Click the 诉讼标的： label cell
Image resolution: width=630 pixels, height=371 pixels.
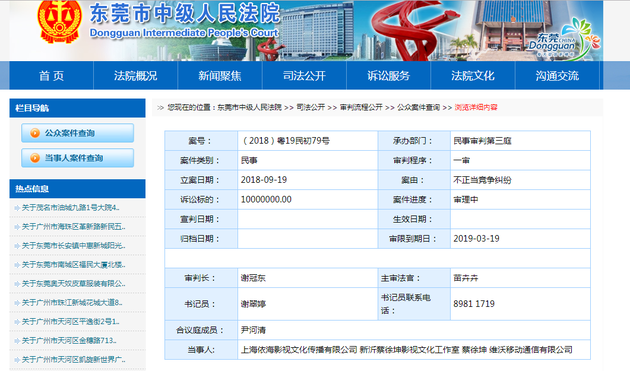[201, 199]
